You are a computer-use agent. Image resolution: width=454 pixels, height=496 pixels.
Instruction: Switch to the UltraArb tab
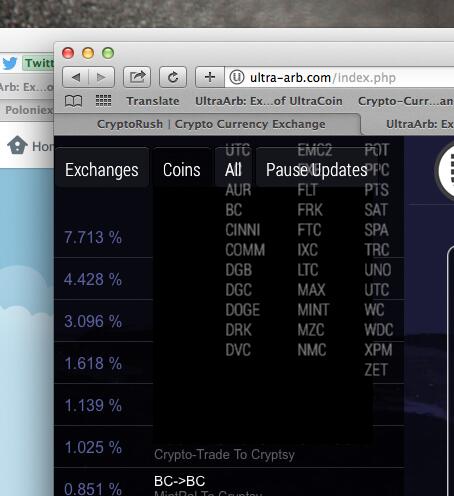pyautogui.click(x=419, y=124)
